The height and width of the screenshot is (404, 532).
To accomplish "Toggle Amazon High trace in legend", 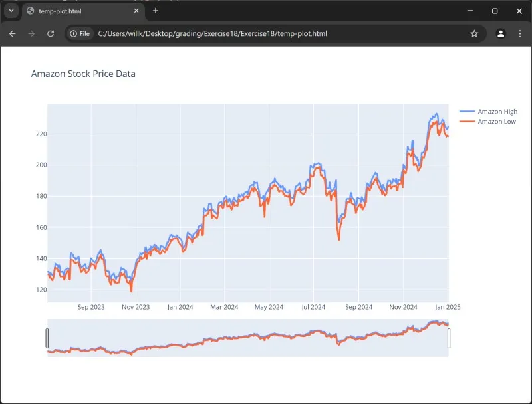I will click(489, 112).
